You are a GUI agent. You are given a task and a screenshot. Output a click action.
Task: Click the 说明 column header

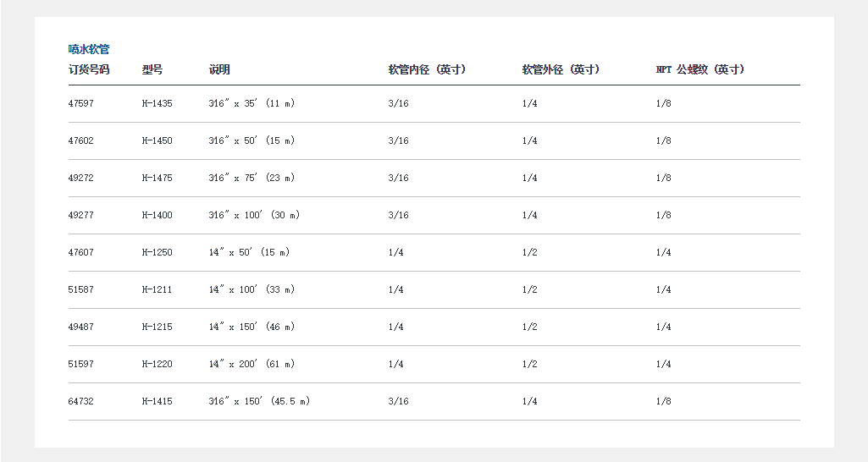pos(219,69)
